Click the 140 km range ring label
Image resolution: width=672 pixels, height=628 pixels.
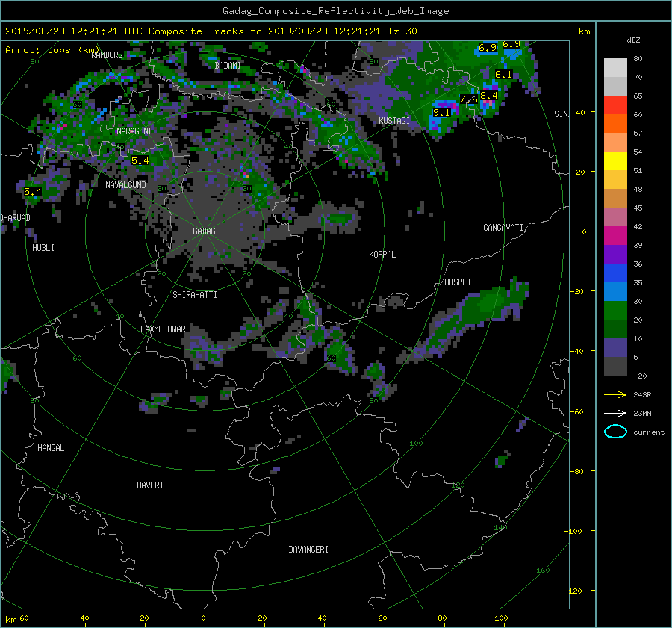[x=500, y=528]
